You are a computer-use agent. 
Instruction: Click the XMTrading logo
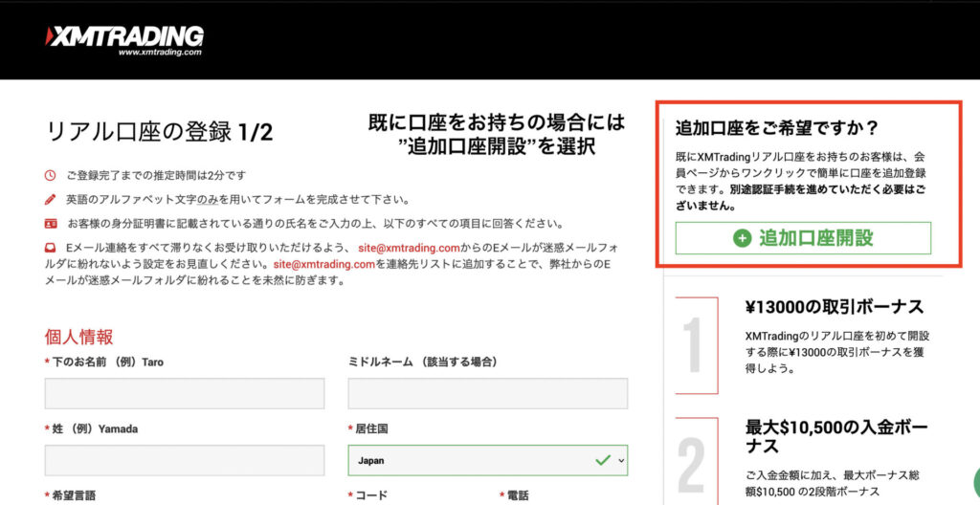coord(124,42)
